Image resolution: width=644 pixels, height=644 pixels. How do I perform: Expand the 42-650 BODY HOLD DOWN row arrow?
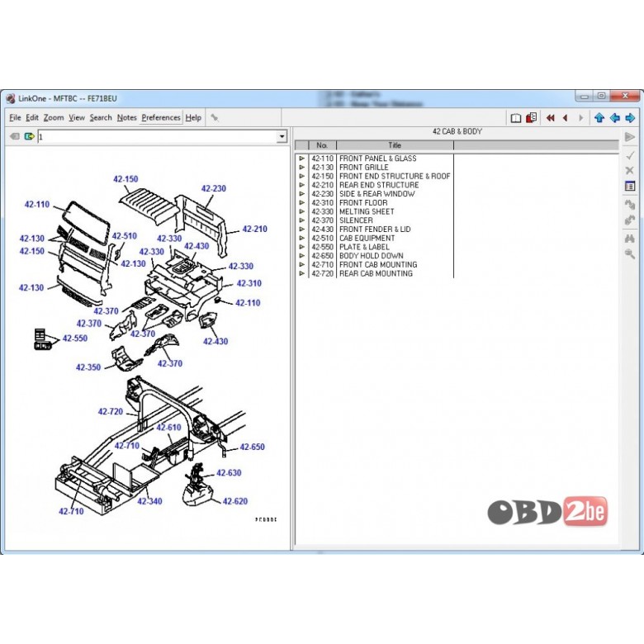pos(302,255)
